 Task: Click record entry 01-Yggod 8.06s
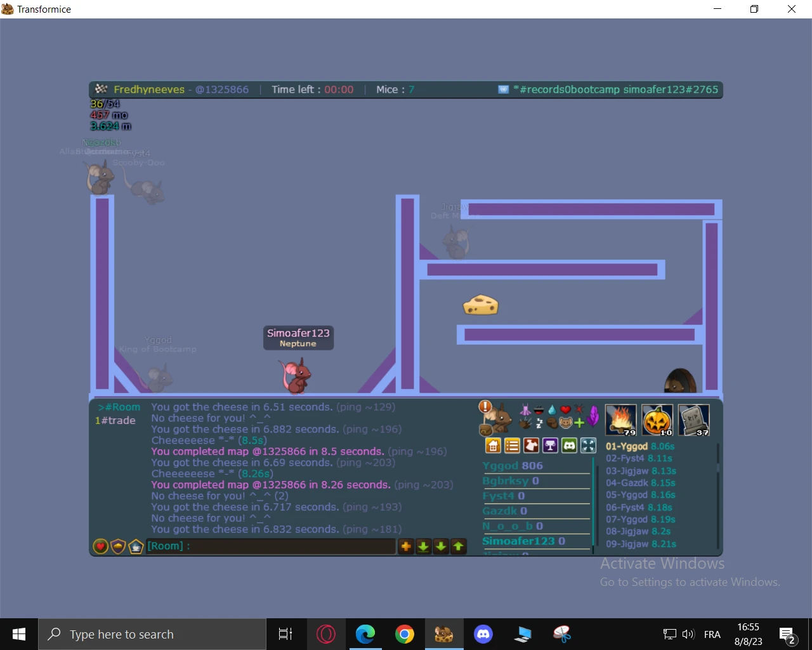640,446
